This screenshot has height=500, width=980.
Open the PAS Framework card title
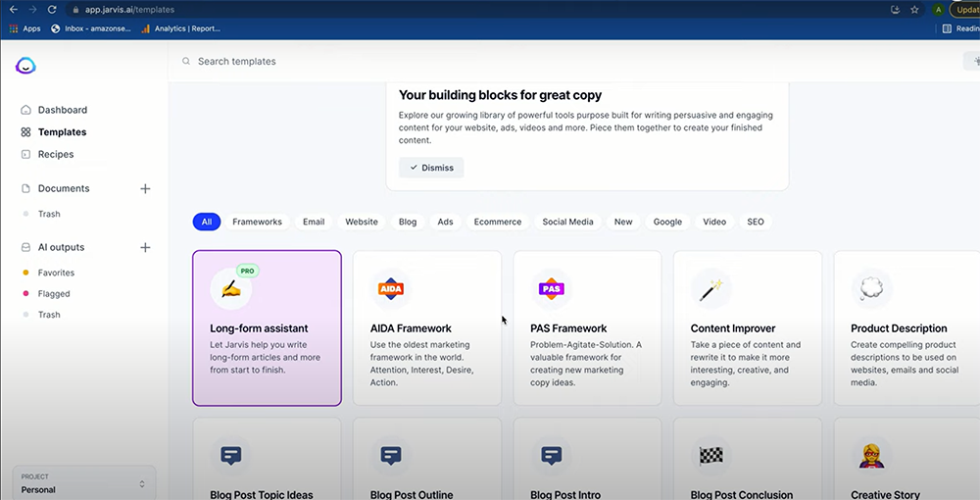click(x=568, y=328)
